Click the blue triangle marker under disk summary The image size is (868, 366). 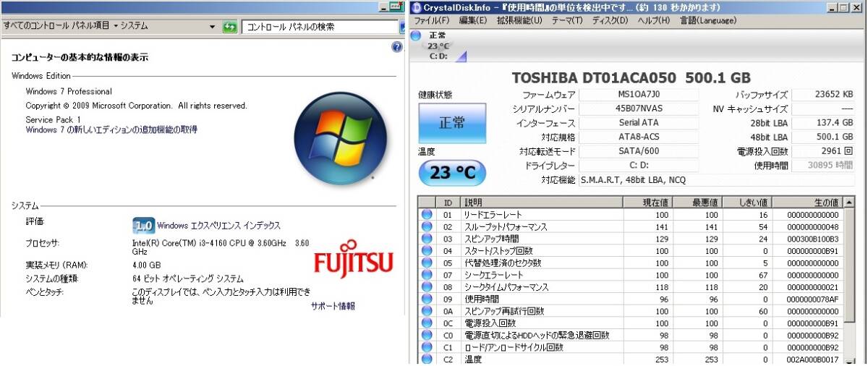point(461,56)
